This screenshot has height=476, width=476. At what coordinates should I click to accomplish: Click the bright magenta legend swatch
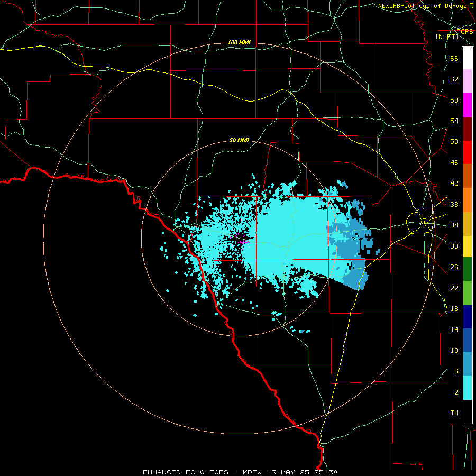(x=467, y=105)
